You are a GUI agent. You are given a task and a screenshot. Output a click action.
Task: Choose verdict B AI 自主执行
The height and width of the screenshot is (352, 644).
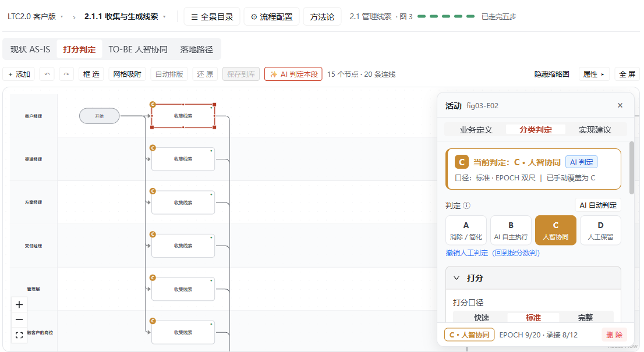[x=511, y=230]
